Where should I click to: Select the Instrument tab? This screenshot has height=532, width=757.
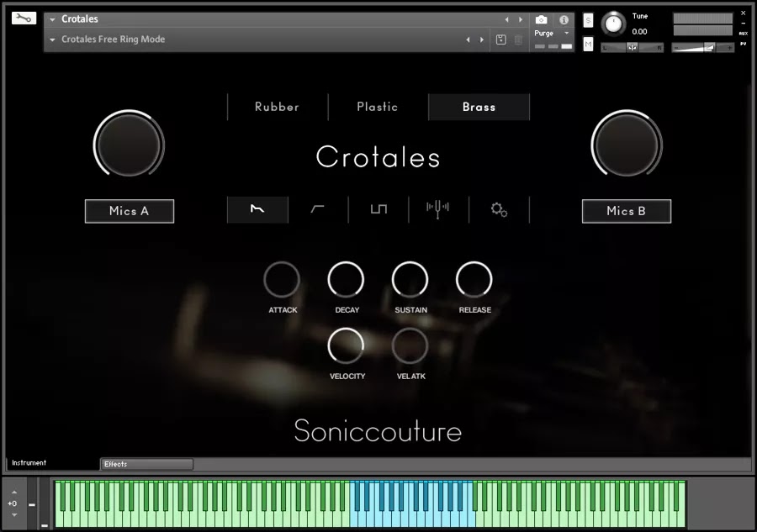(28, 462)
